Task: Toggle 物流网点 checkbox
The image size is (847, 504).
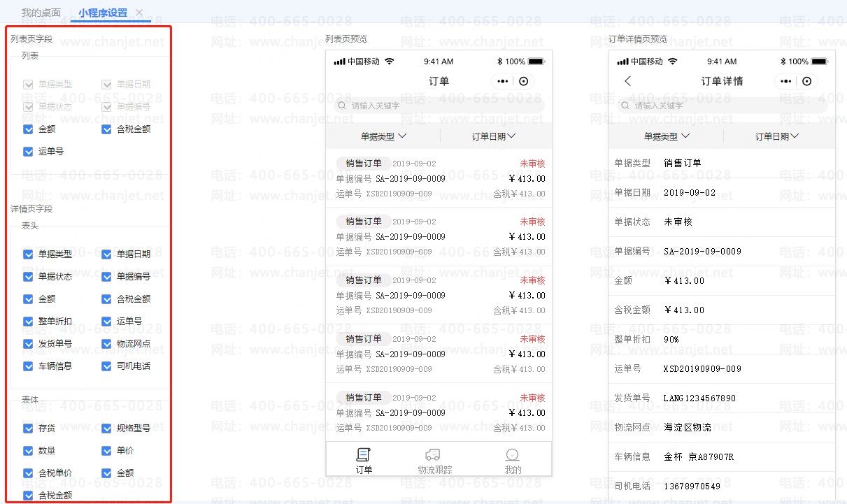Action: 106,344
